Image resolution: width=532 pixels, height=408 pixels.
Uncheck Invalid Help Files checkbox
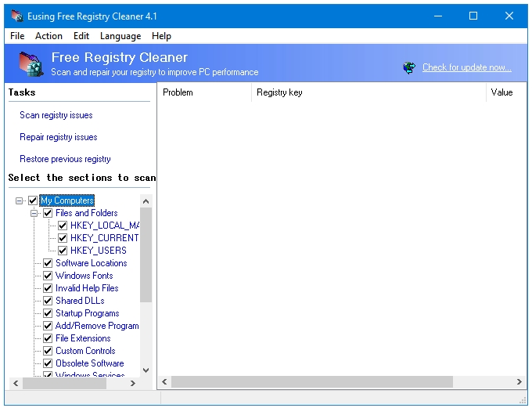(48, 288)
